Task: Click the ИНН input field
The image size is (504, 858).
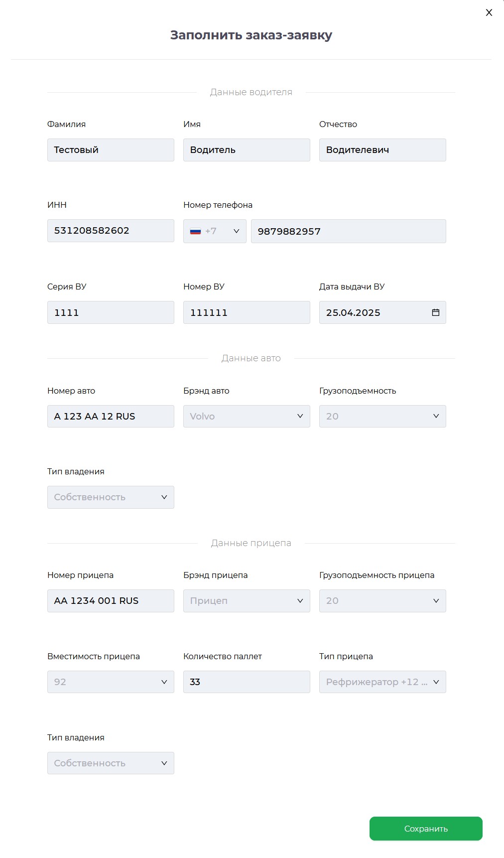Action: 111,231
